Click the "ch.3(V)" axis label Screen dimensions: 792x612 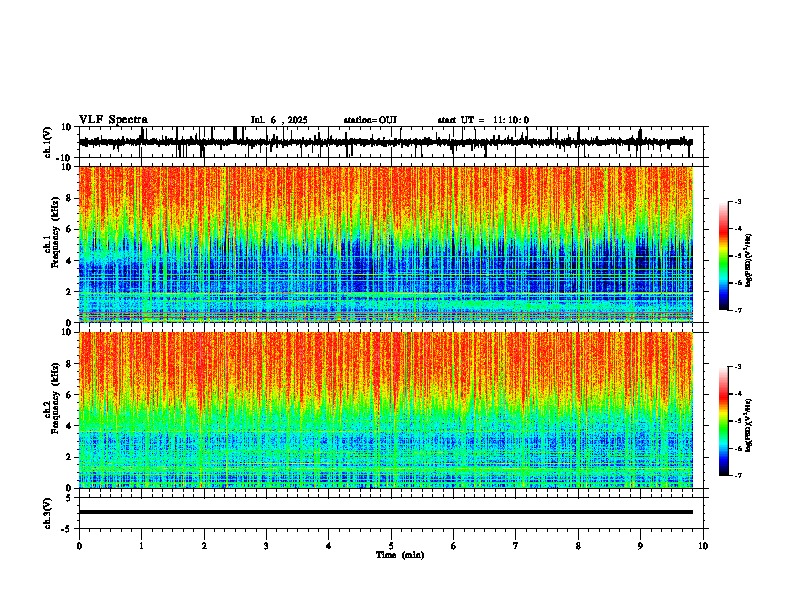tap(48, 513)
